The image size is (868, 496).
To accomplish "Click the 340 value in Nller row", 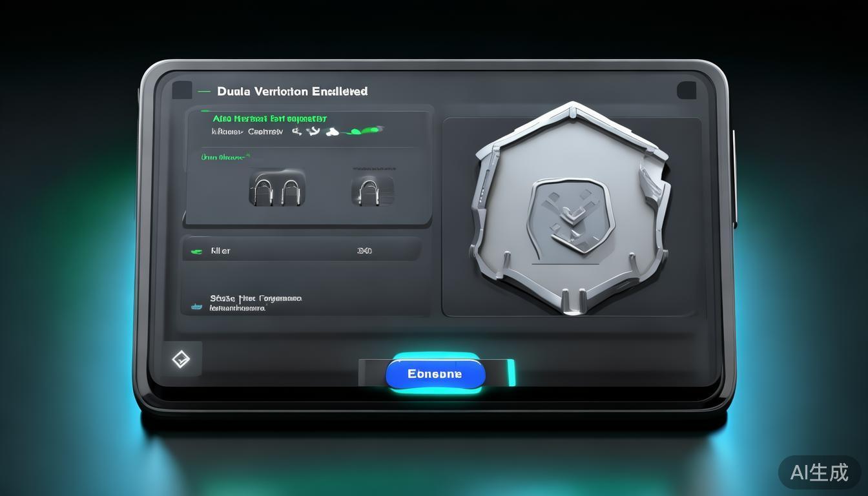I will coord(364,251).
